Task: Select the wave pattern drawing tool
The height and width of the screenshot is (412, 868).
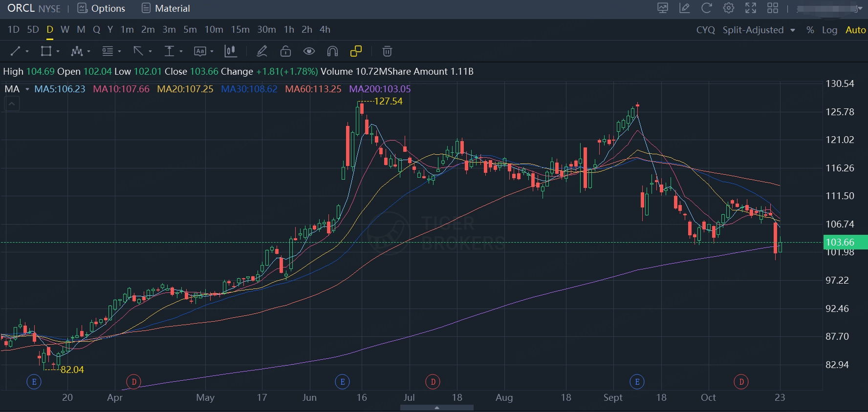Action: click(x=77, y=51)
